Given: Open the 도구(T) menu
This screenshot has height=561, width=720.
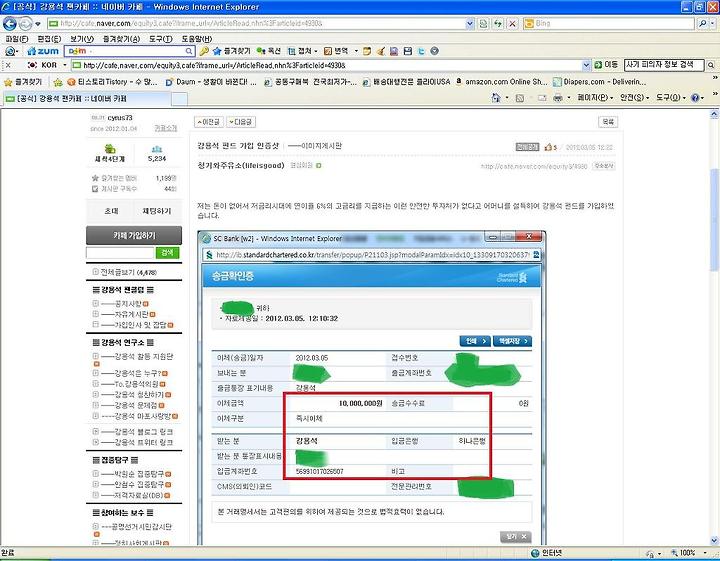Looking at the screenshot, I should point(160,39).
